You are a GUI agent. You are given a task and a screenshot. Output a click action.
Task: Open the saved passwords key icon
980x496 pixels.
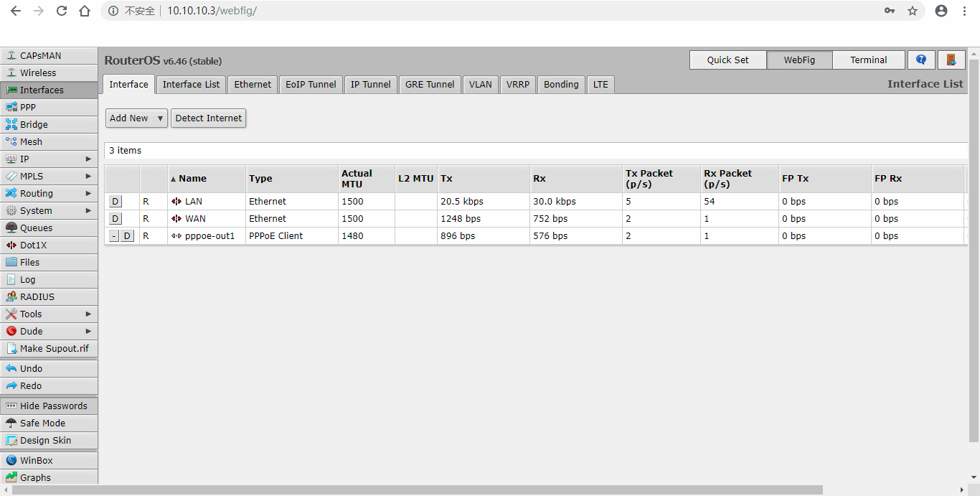890,11
